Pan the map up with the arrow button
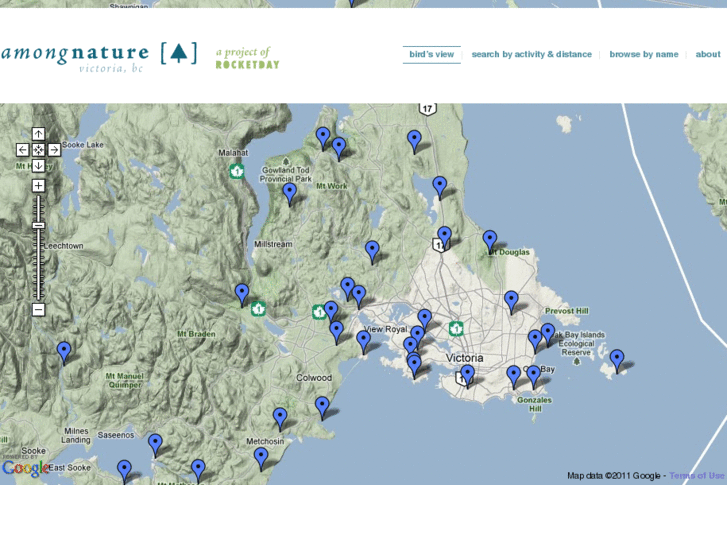 click(38, 134)
